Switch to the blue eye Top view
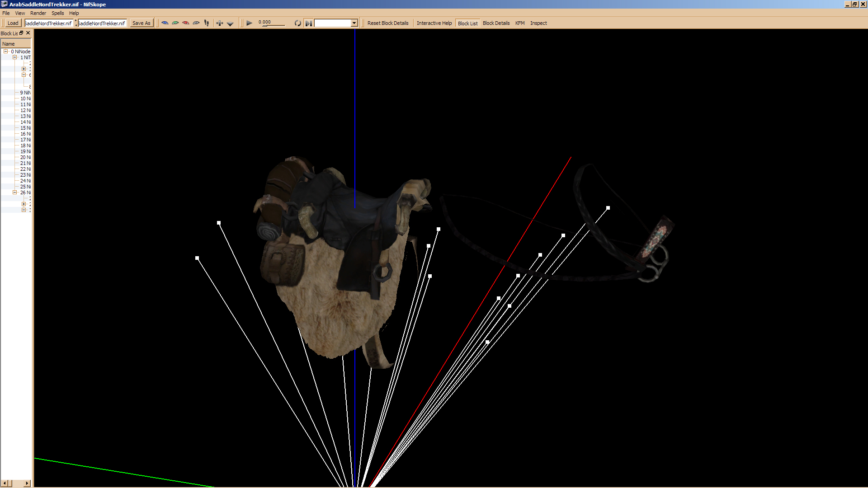This screenshot has height=488, width=868. [x=165, y=23]
